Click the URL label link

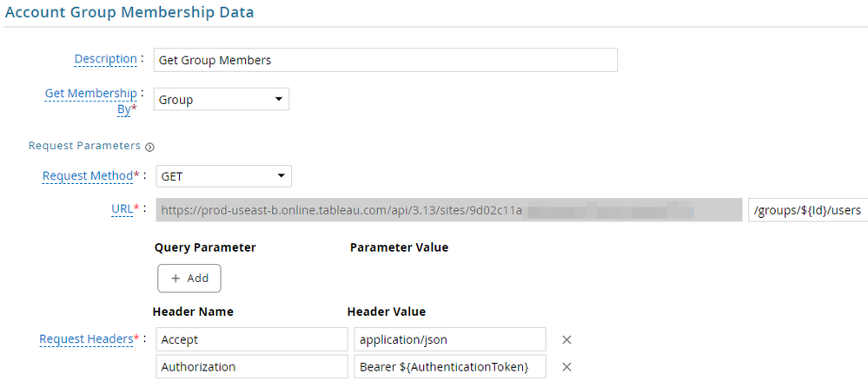pyautogui.click(x=122, y=208)
